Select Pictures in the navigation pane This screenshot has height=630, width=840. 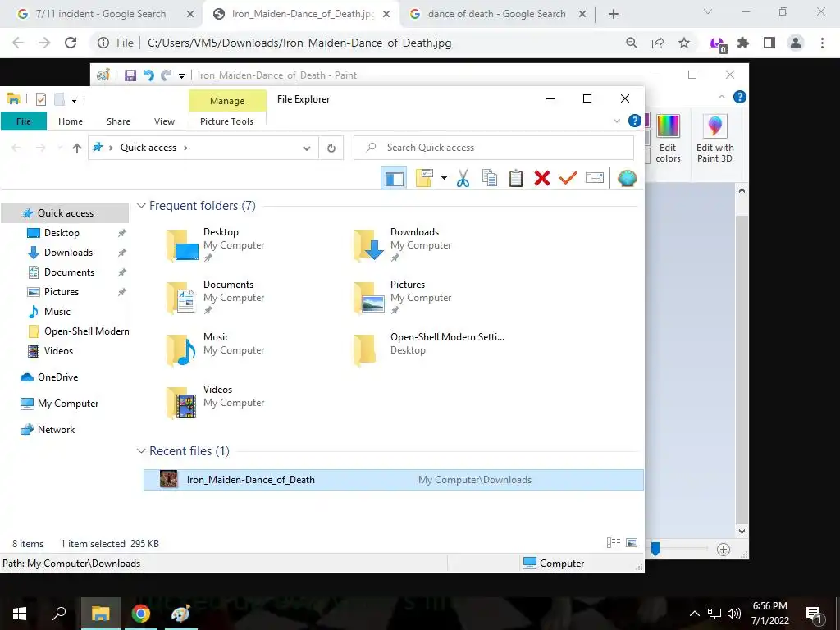[x=61, y=292]
